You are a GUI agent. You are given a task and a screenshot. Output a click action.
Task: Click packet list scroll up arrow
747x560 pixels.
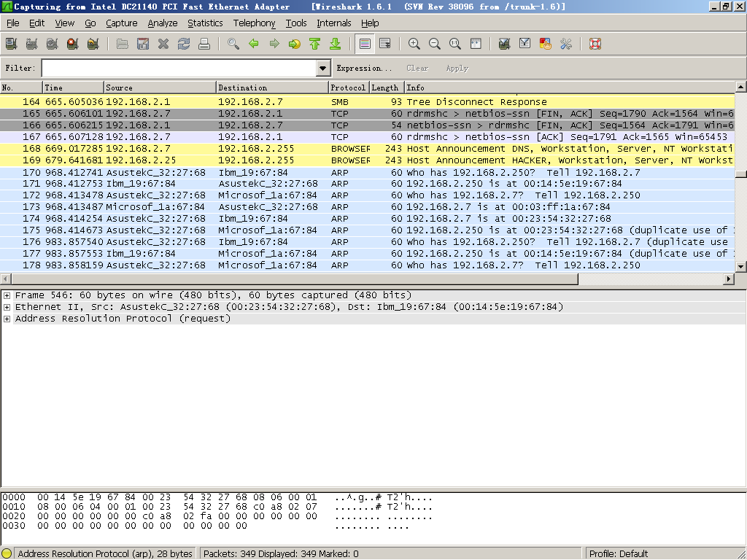(x=741, y=87)
